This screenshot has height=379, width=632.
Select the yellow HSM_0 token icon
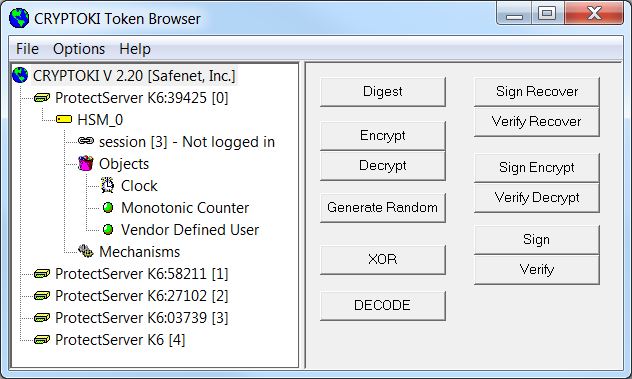point(64,119)
